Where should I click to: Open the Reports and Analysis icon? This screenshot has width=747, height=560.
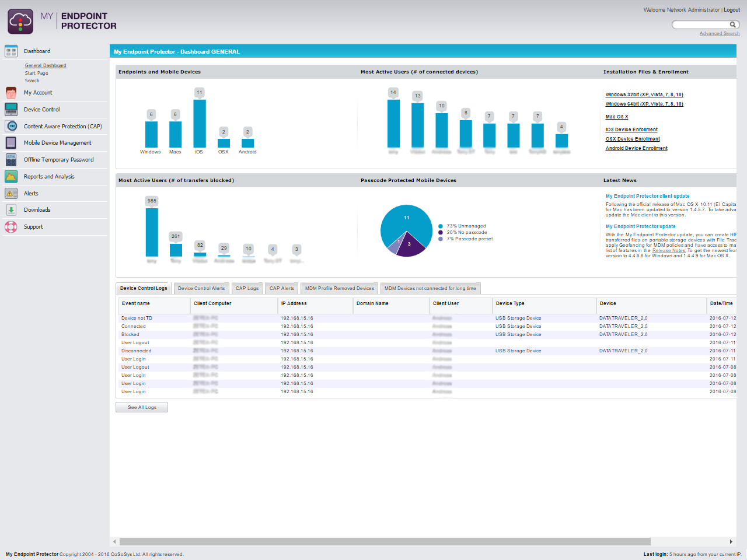(11, 177)
